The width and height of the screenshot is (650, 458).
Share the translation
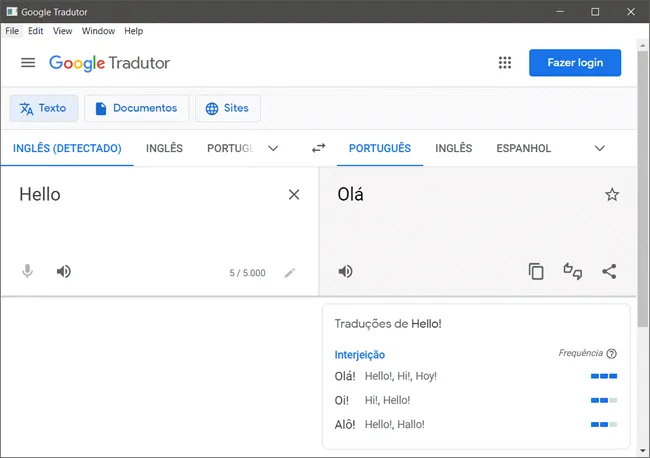pos(609,271)
